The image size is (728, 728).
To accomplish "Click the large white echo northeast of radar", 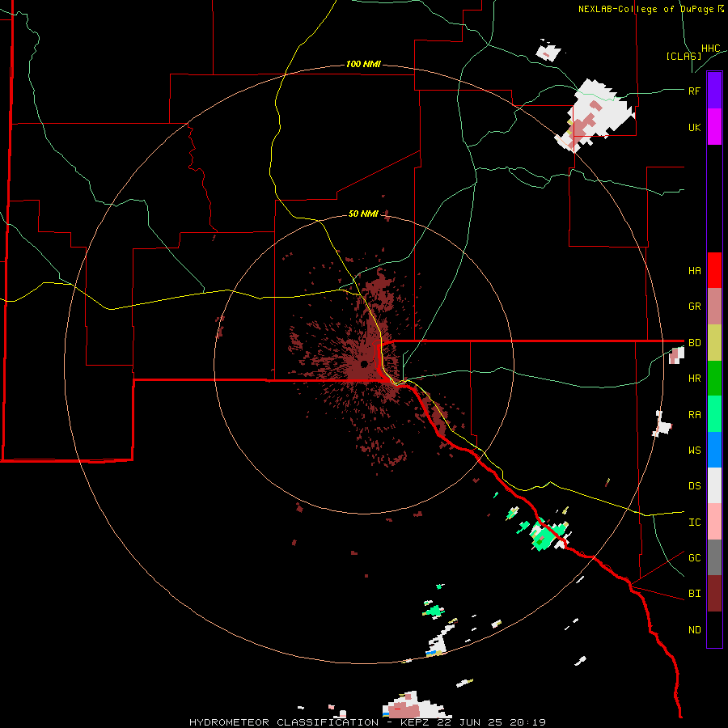I will pyautogui.click(x=597, y=115).
